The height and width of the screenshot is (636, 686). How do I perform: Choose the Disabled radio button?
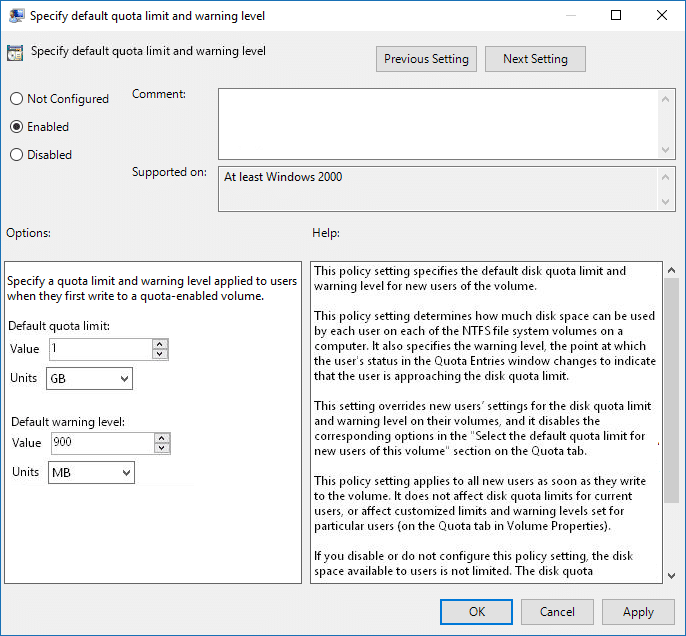(x=16, y=155)
